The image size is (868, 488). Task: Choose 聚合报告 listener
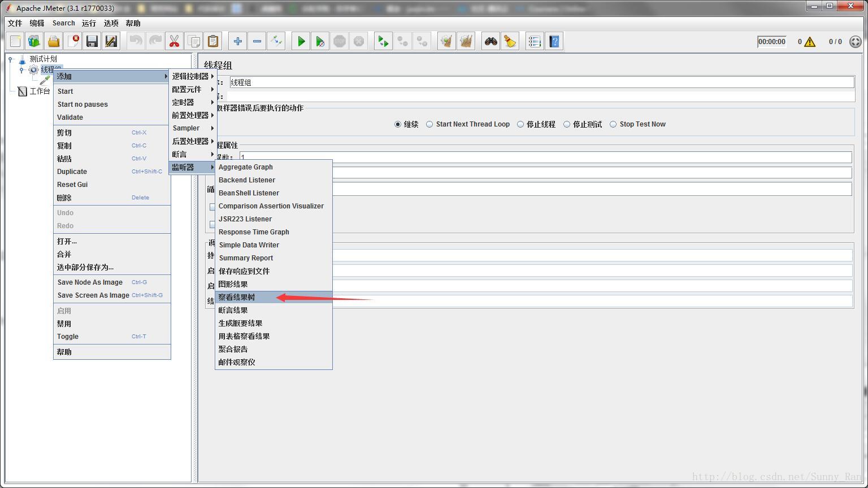pyautogui.click(x=274, y=349)
